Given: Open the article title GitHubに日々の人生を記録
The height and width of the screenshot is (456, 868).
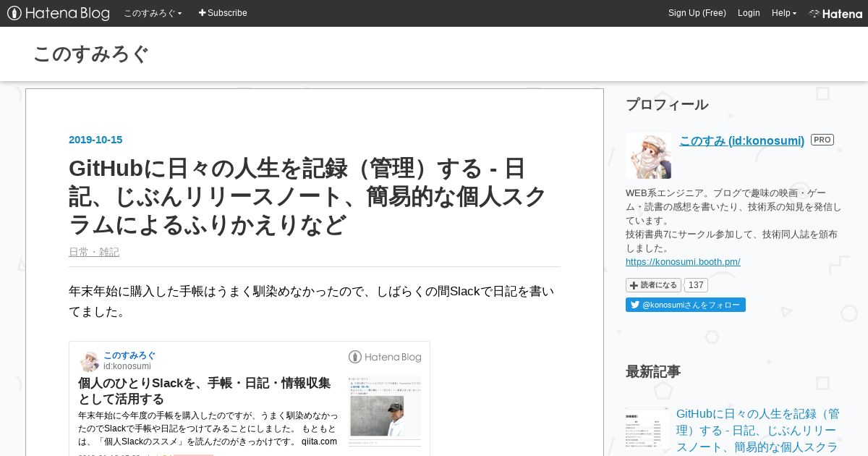Looking at the screenshot, I should click(x=307, y=197).
